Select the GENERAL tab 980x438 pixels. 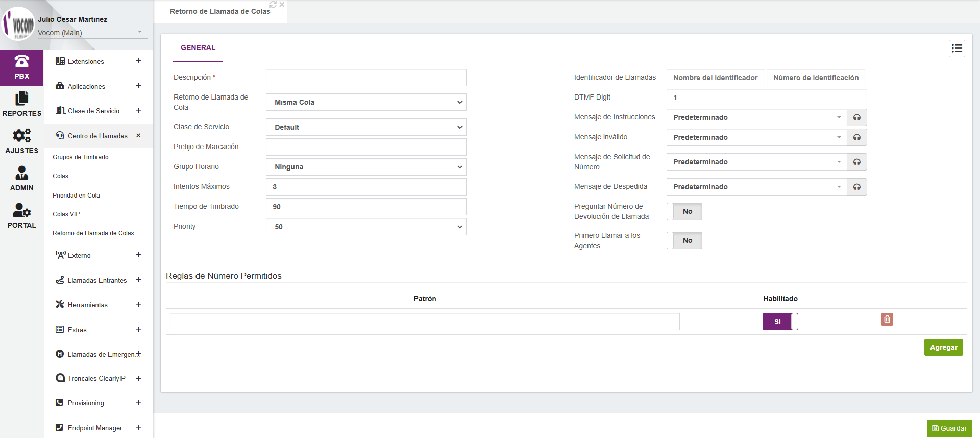[x=198, y=47]
